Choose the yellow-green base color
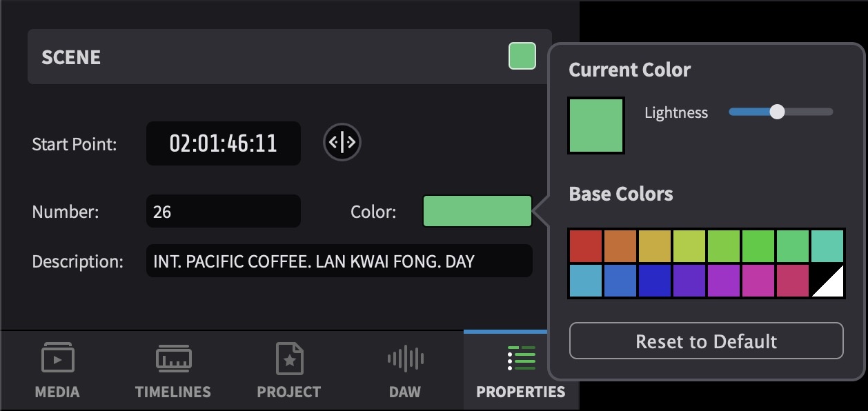868x411 pixels. (689, 246)
